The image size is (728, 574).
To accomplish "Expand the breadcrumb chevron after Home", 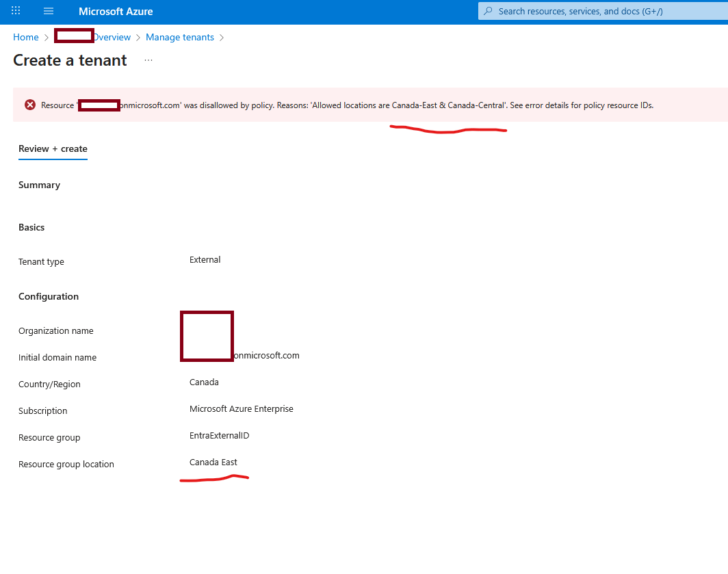I will [44, 37].
